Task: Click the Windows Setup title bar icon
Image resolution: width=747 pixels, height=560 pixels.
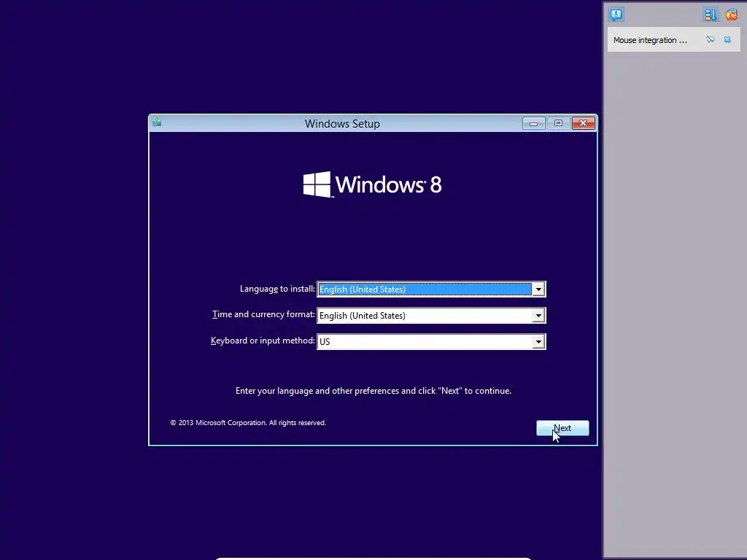Action: 157,122
